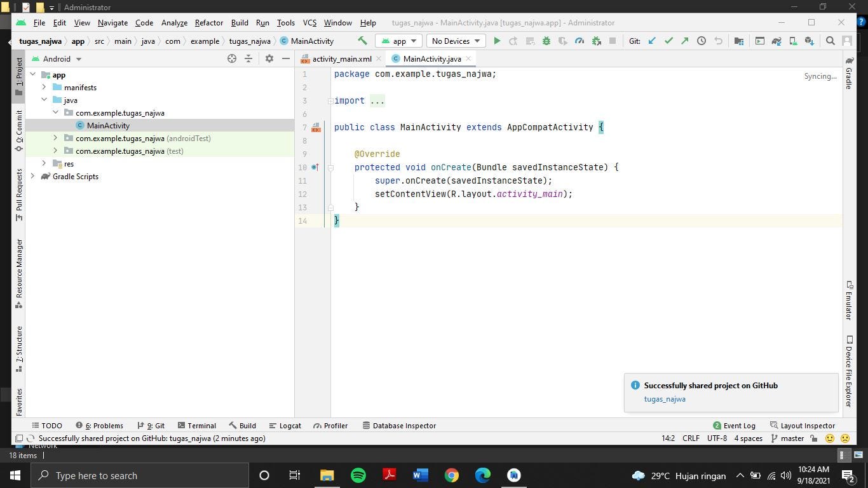Screen dimensions: 868x488
Task: Run the app with the green play icon
Action: coord(496,41)
